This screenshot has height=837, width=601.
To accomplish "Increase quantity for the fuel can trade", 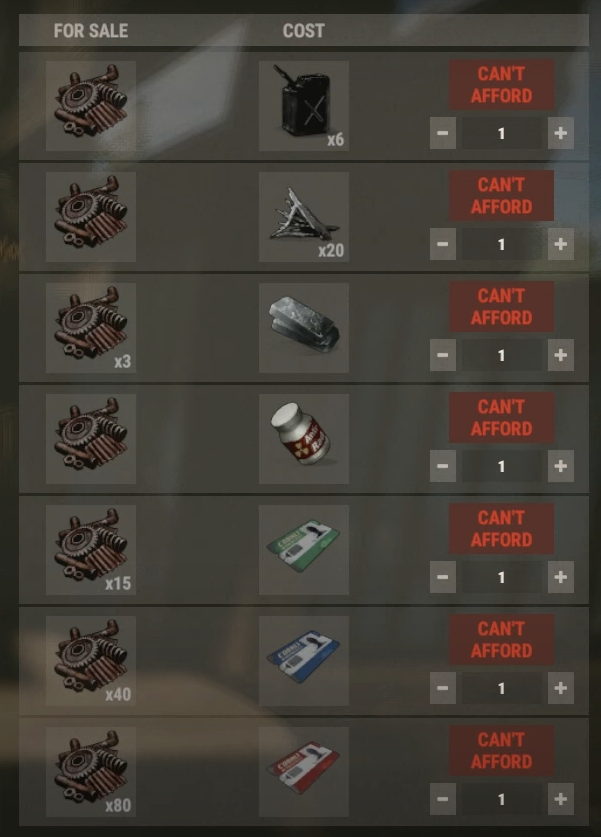I will [560, 133].
